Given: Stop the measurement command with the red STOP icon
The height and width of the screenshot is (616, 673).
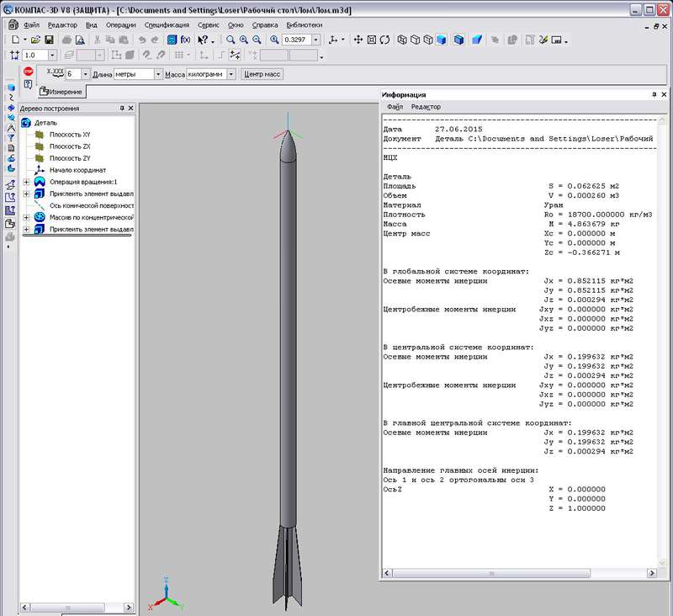Looking at the screenshot, I should [29, 72].
